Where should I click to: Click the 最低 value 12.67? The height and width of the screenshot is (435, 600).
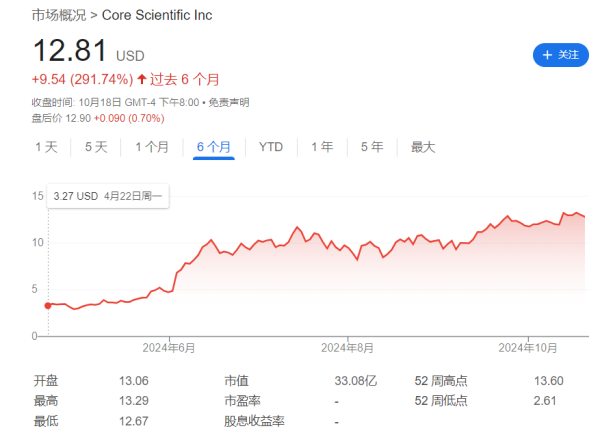point(134,421)
